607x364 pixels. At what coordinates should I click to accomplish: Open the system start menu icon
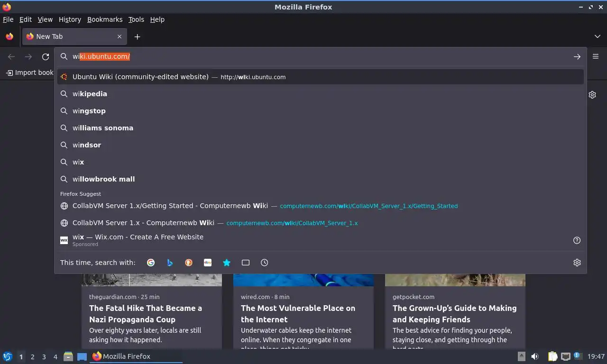coord(8,356)
